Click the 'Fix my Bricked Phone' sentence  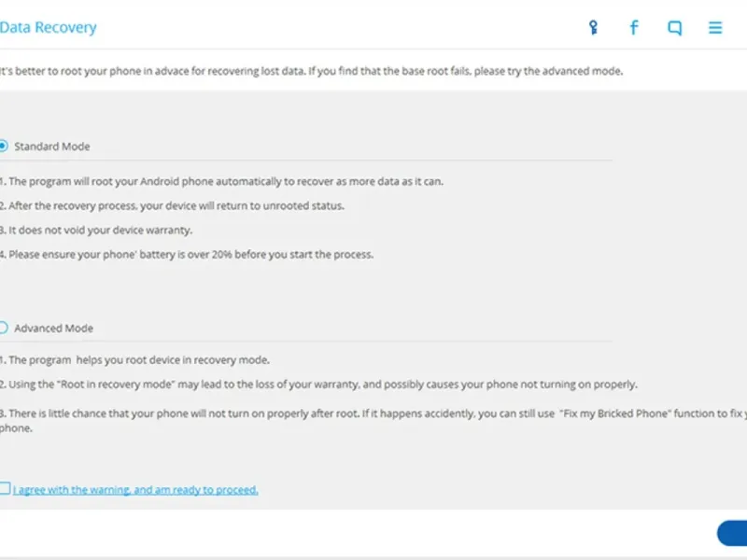coord(373,413)
